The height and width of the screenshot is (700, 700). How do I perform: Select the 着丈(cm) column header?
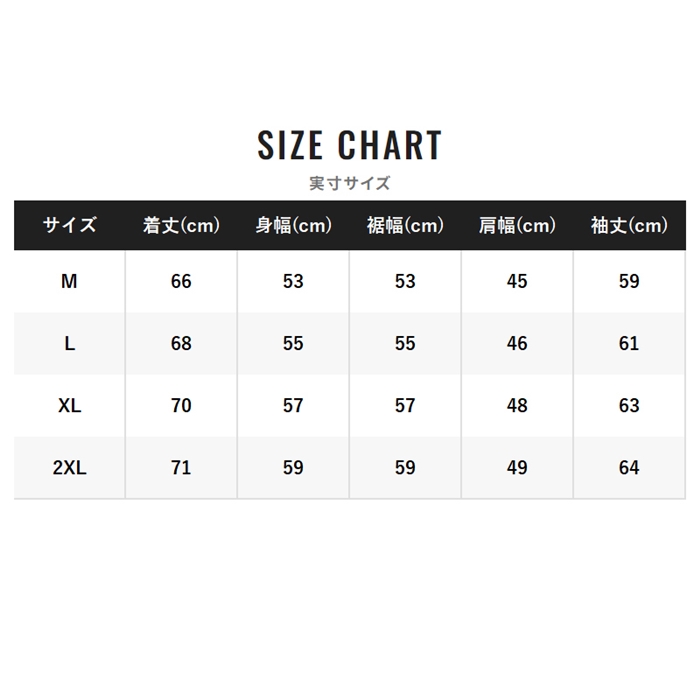click(181, 225)
